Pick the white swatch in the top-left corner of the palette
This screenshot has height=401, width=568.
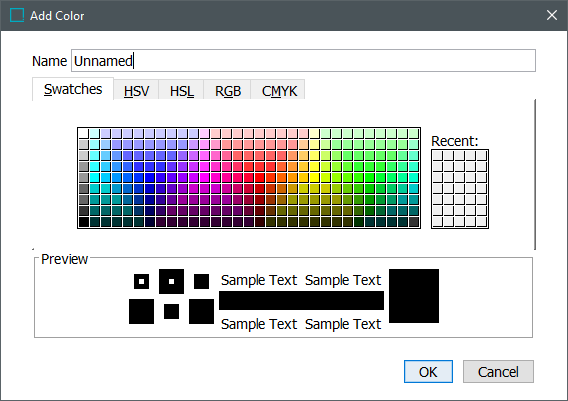point(84,133)
